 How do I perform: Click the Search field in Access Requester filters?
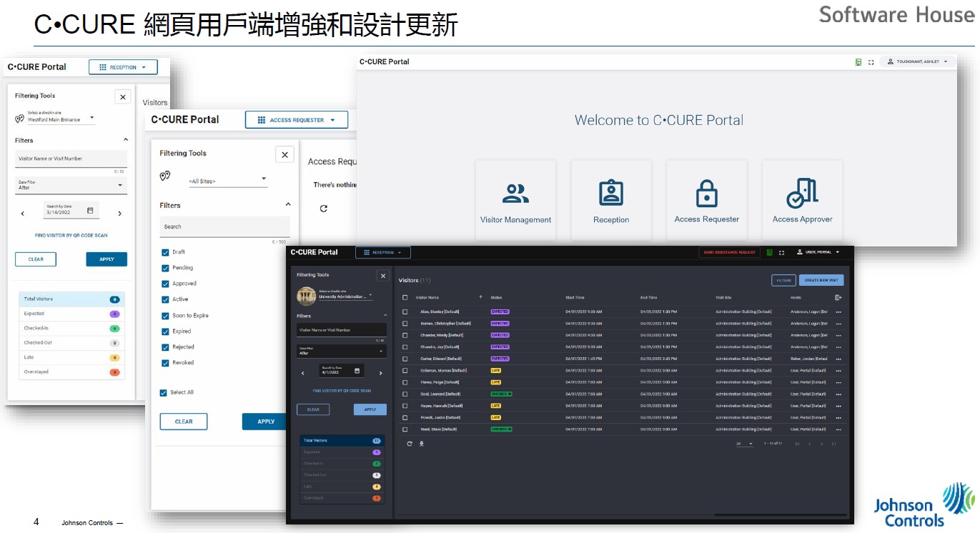point(224,227)
